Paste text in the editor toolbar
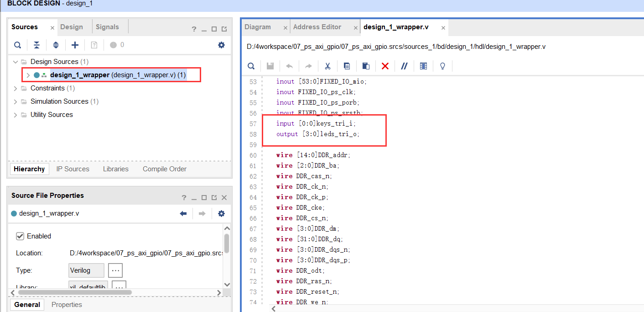This screenshot has width=644, height=312. (x=366, y=66)
